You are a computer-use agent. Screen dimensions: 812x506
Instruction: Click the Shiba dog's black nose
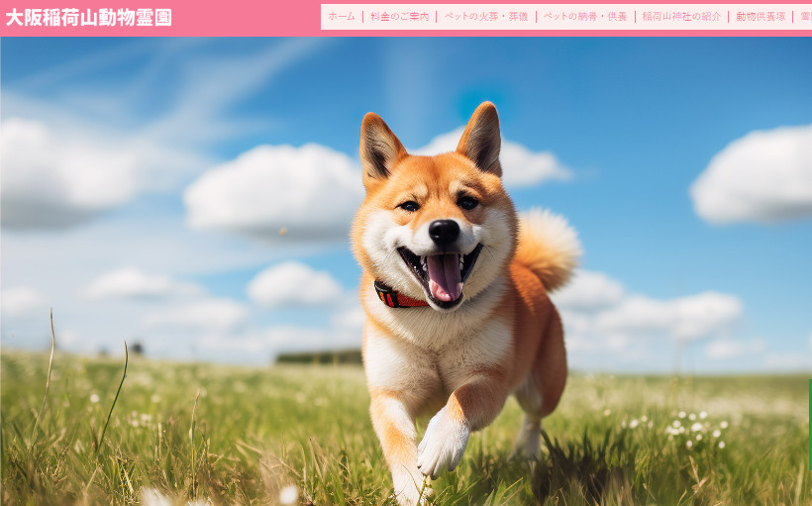[x=444, y=233]
